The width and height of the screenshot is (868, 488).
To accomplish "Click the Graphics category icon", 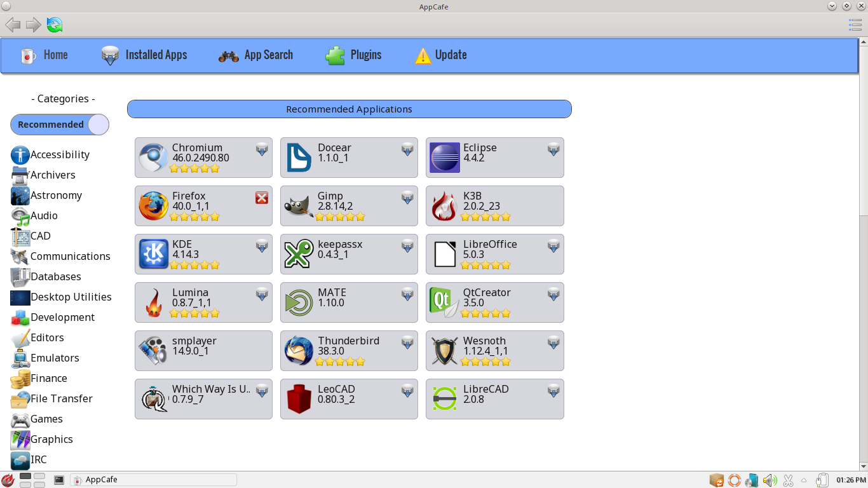I will pyautogui.click(x=20, y=440).
